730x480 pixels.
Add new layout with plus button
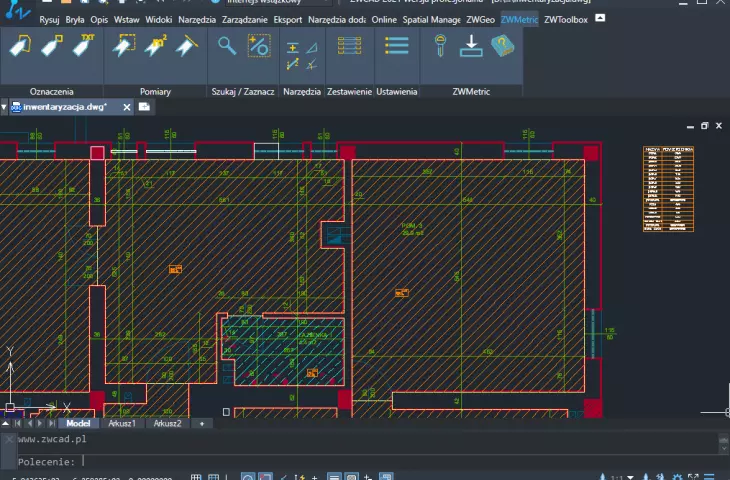pyautogui.click(x=202, y=424)
